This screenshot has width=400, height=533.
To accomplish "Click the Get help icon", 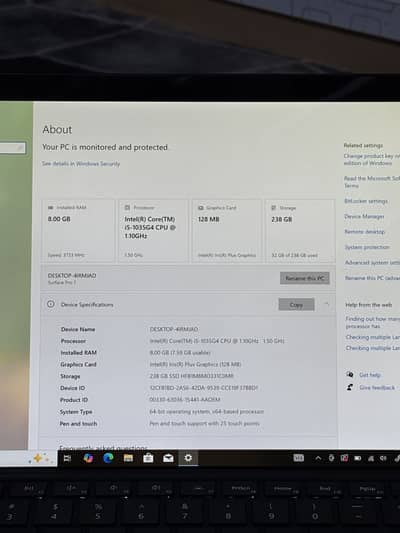I will pyautogui.click(x=350, y=374).
